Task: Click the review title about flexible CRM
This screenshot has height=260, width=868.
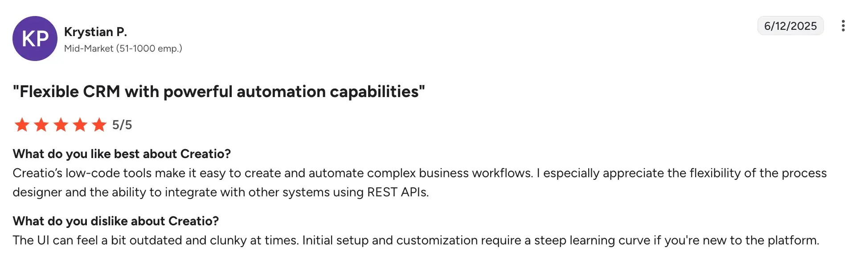Action: 219,91
